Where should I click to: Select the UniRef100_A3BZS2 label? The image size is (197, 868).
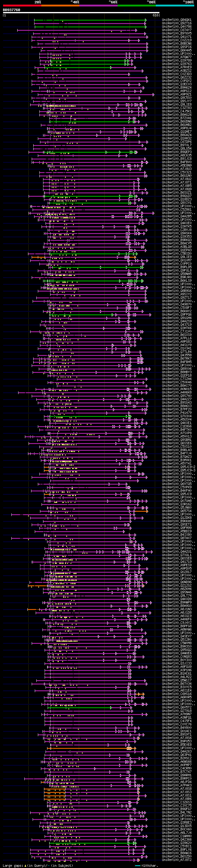pyautogui.click(x=177, y=71)
